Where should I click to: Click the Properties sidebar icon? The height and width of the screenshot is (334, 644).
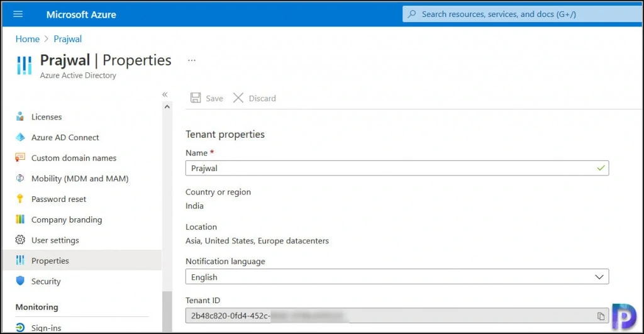click(19, 260)
